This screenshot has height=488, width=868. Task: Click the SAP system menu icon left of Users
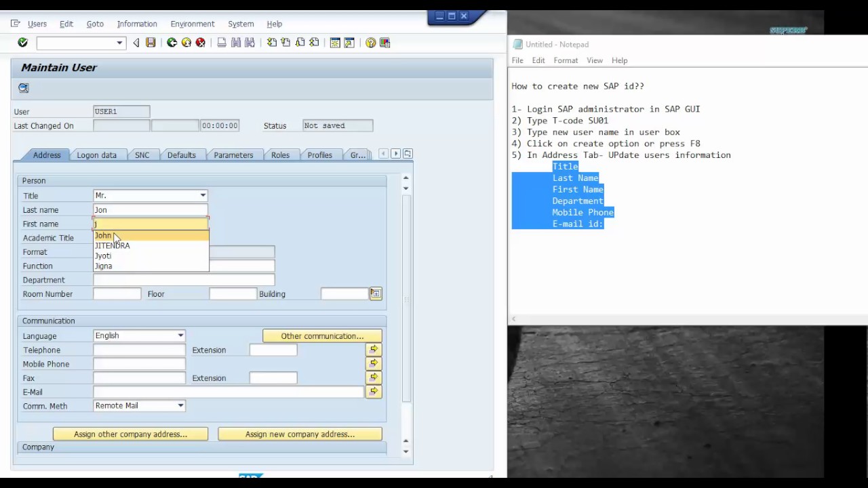(x=16, y=24)
